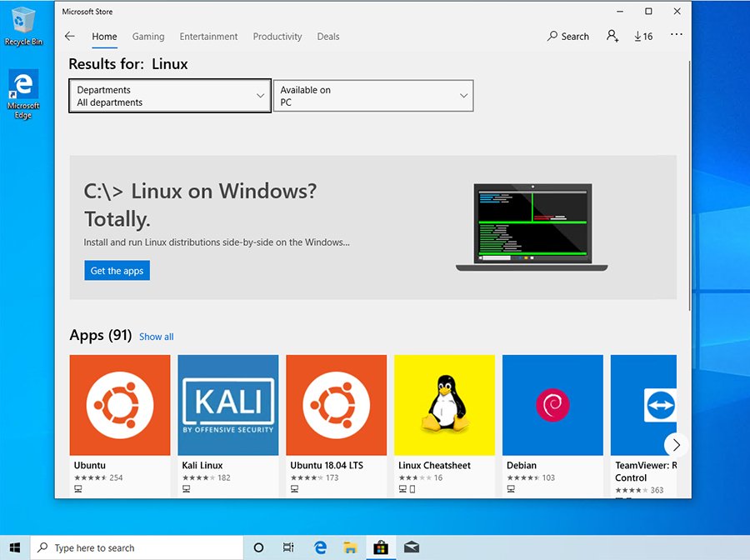Open the See more ellipsis menu
This screenshot has width=750, height=560.
click(x=676, y=35)
